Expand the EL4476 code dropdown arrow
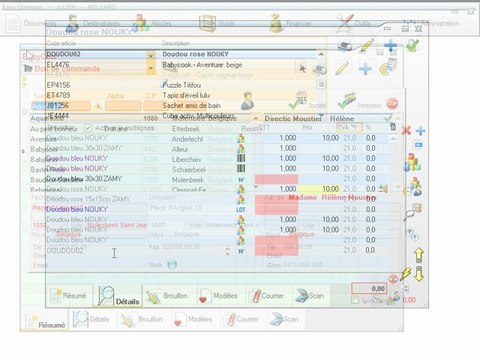Image resolution: width=480 pixels, height=360 pixels. pyautogui.click(x=151, y=68)
